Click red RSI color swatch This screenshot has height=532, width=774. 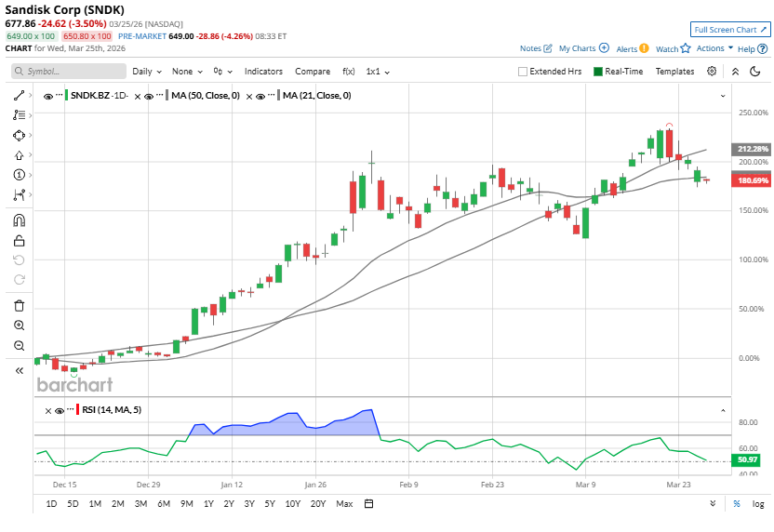click(78, 409)
